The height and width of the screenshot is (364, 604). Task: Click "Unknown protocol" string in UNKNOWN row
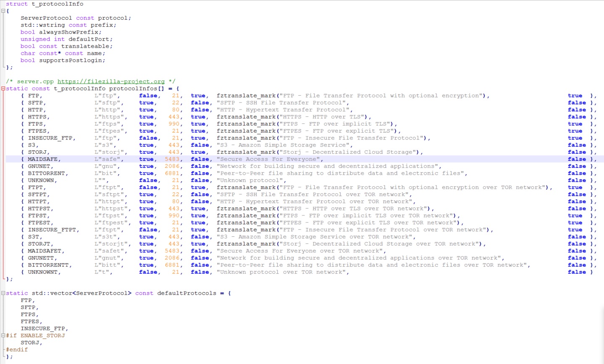click(x=250, y=181)
